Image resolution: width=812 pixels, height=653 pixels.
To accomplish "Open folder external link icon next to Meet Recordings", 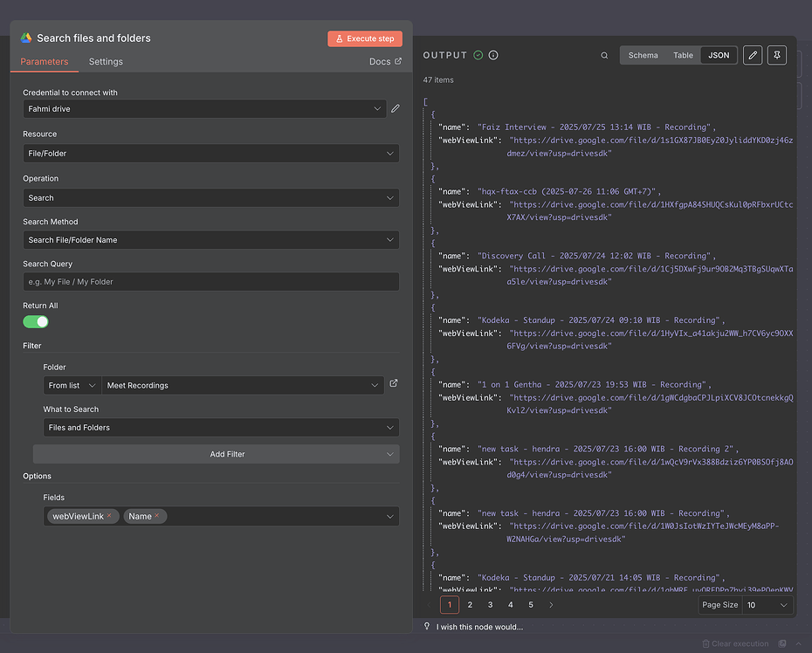I will 394,383.
